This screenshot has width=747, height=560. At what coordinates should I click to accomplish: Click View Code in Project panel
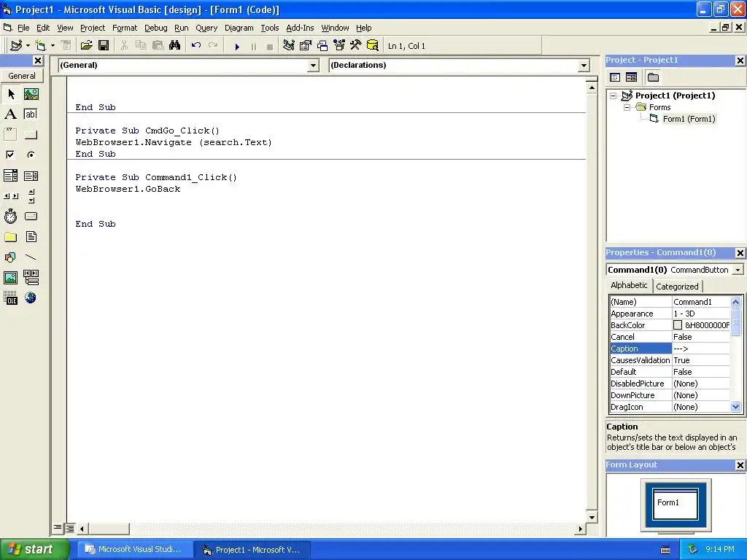coord(615,77)
